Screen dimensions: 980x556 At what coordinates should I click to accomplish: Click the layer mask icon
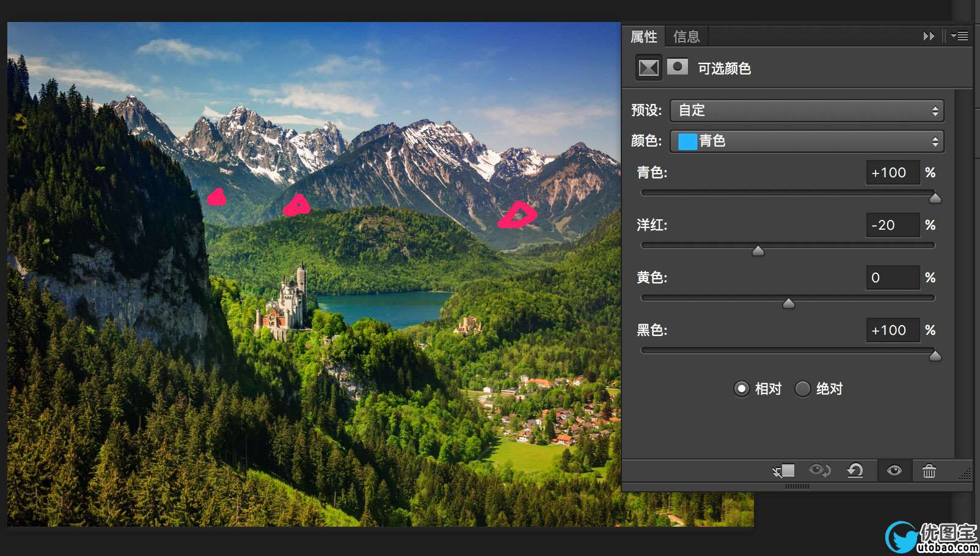677,67
